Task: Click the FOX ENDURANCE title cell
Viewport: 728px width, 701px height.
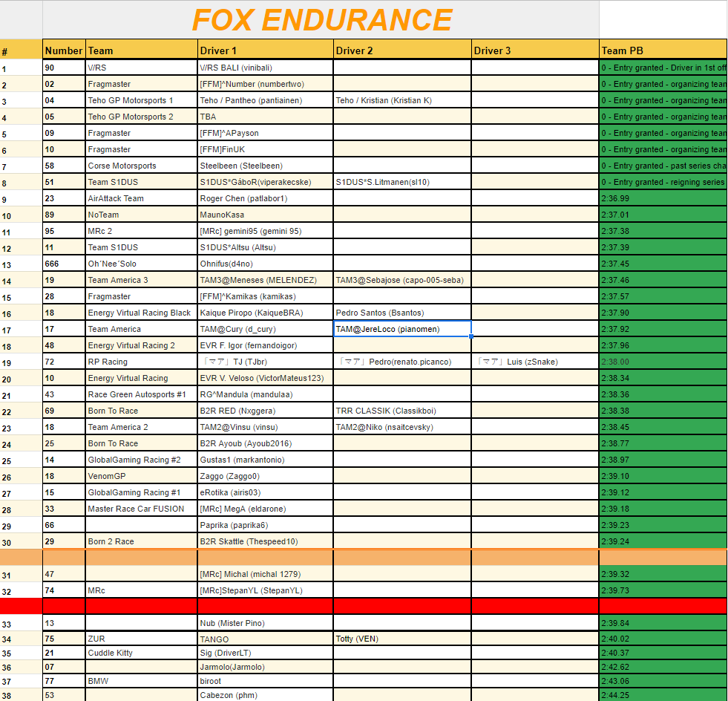Action: click(x=321, y=19)
